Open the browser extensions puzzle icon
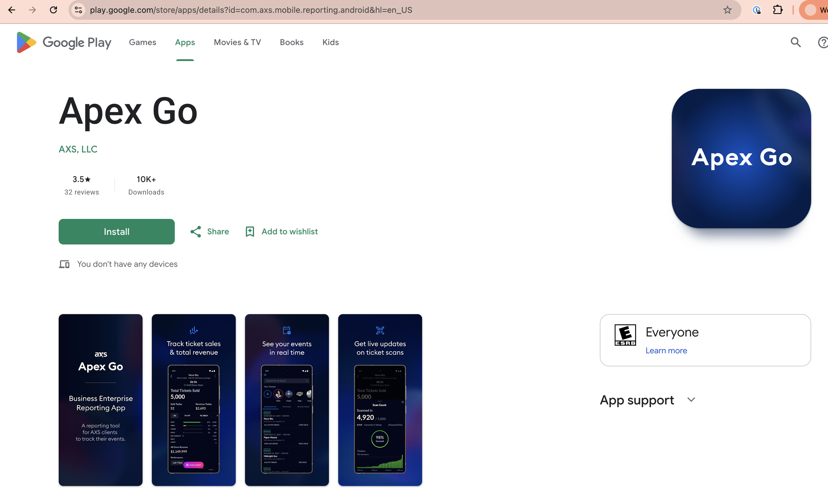 point(778,10)
